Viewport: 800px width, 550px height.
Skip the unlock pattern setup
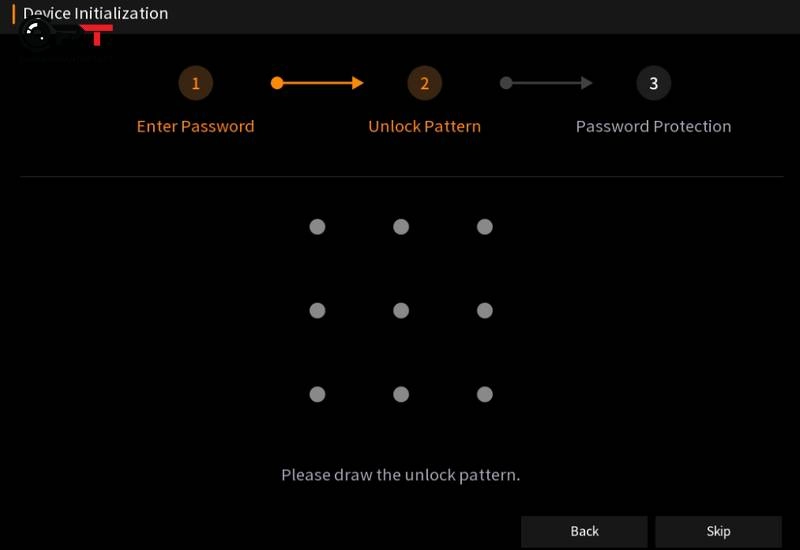pyautogui.click(x=718, y=531)
